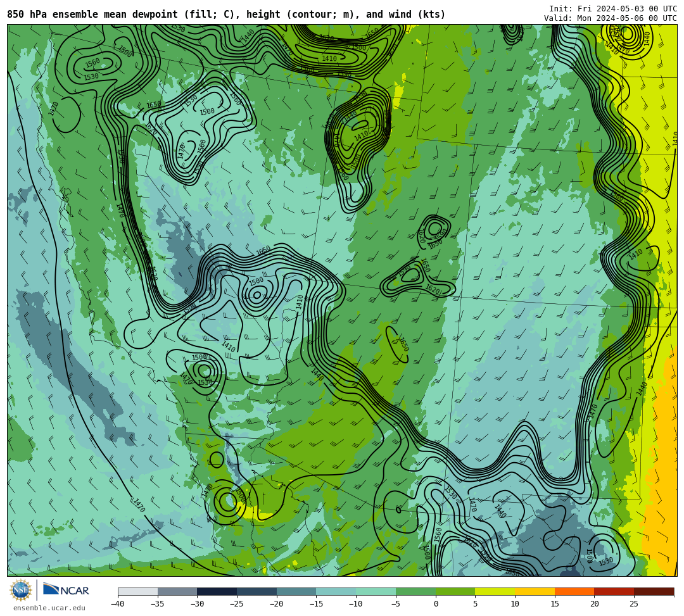Pick the slate gray -35 to -30 swatch
The height and width of the screenshot is (616, 684).
point(177,591)
